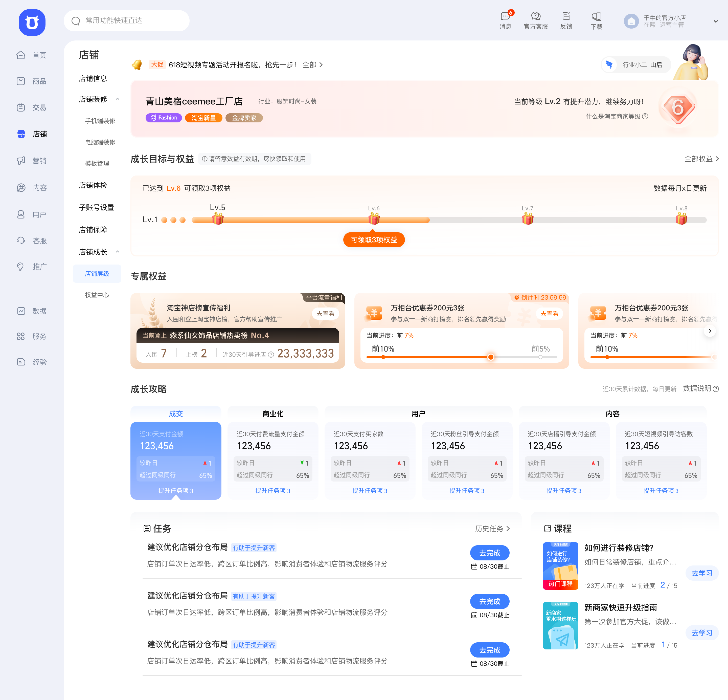
Task: Open the 服务 services grid icon
Action: click(x=21, y=336)
